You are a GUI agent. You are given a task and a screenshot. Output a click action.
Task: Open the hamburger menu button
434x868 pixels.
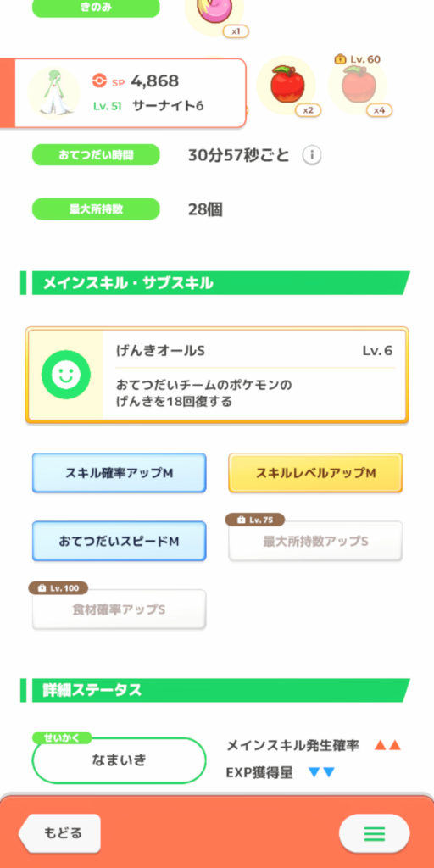[374, 833]
